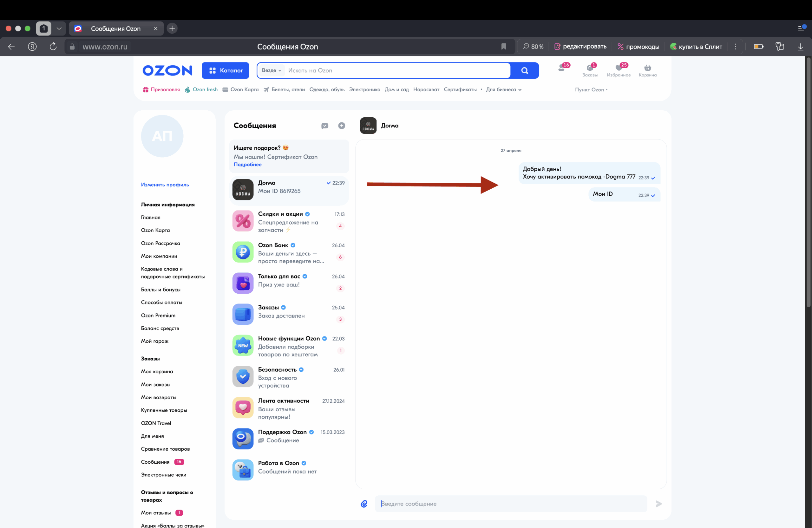Open Электроника category
This screenshot has height=528, width=812.
(x=364, y=90)
